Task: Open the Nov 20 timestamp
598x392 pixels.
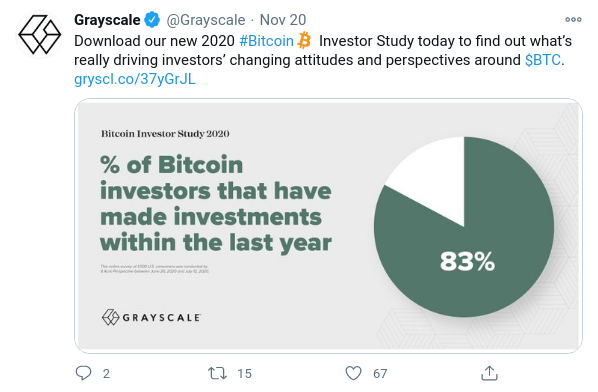Action: coord(283,20)
